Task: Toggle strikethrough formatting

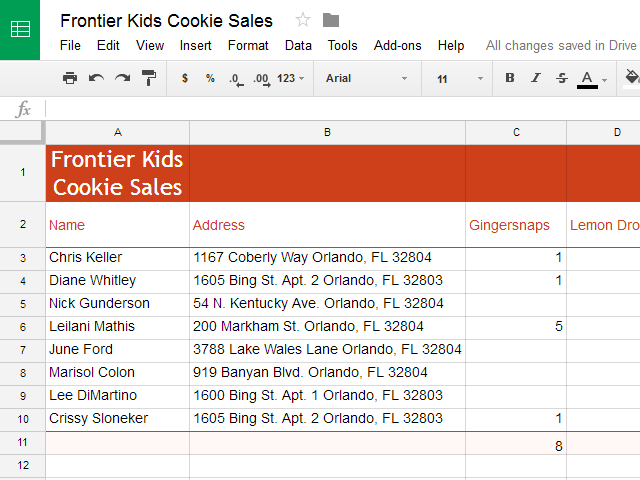Action: click(x=561, y=78)
